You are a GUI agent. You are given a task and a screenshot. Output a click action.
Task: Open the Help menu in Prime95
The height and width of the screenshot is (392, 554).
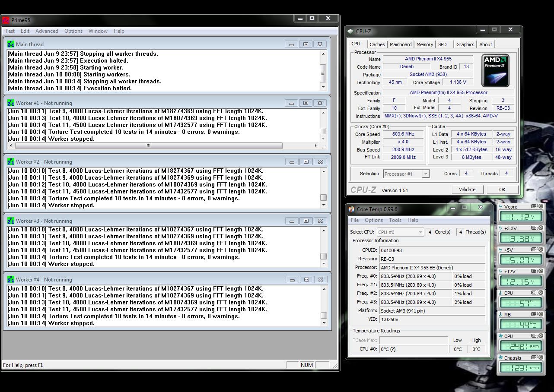click(x=119, y=31)
